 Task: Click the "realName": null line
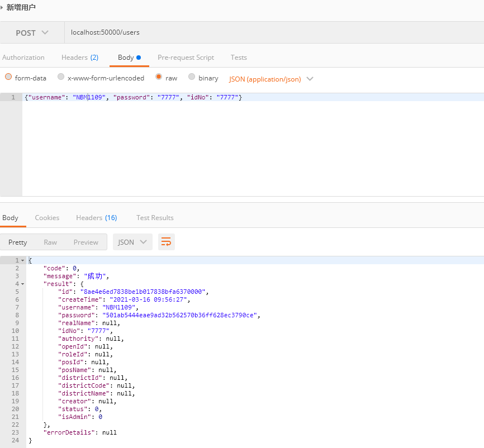pos(89,323)
